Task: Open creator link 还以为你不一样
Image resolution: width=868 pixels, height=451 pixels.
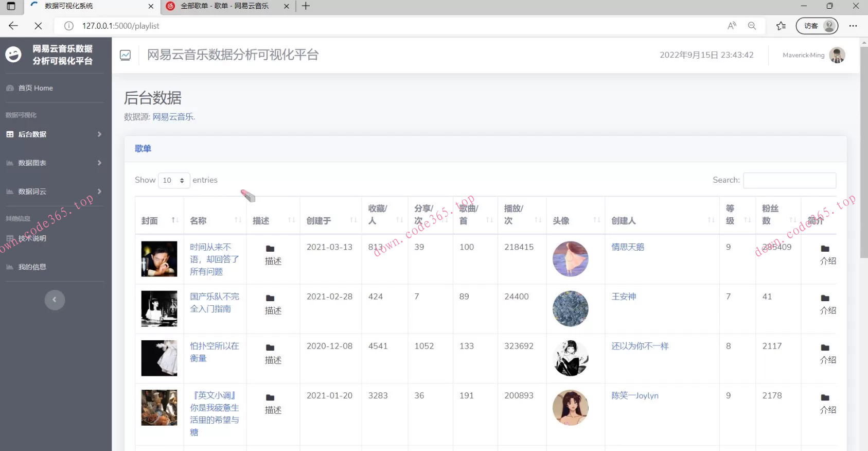Action: (x=640, y=346)
